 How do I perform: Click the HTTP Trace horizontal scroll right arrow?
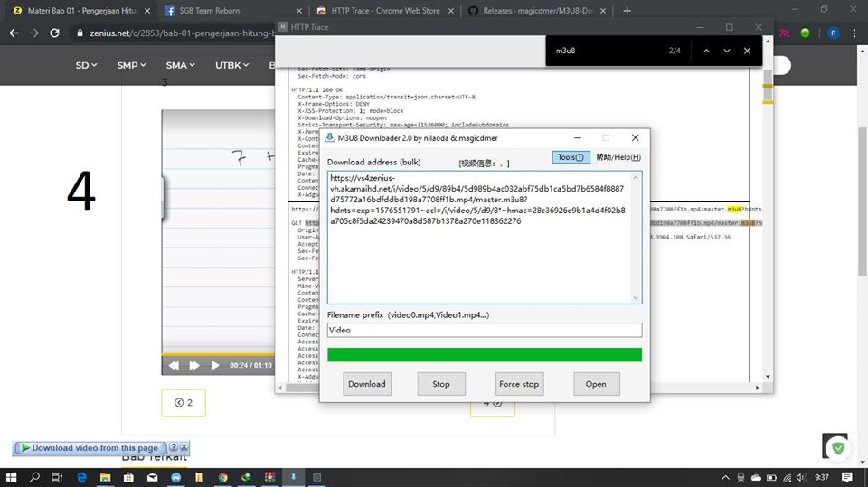(758, 388)
